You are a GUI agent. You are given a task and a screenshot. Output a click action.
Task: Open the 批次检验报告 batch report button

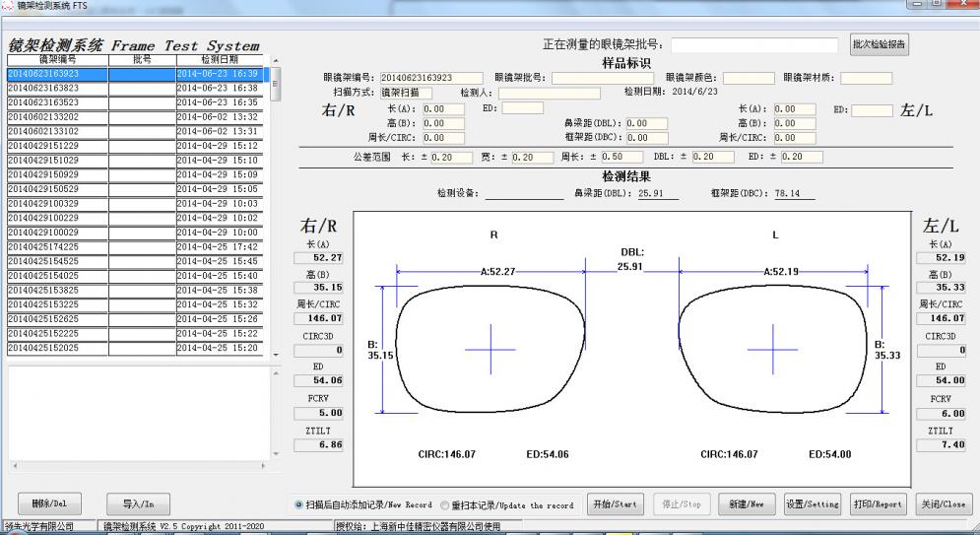pyautogui.click(x=879, y=44)
